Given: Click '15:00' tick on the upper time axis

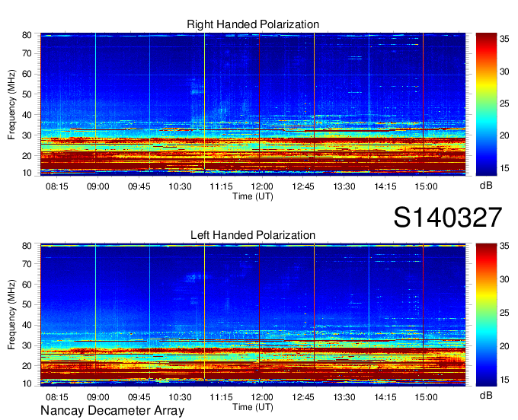Looking at the screenshot, I should tap(426, 186).
